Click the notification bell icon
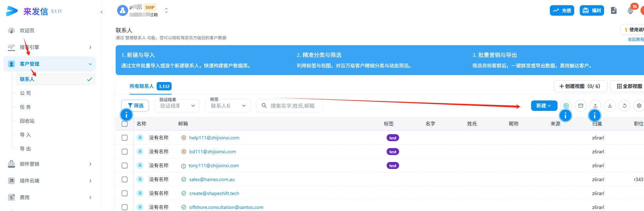 click(630, 11)
